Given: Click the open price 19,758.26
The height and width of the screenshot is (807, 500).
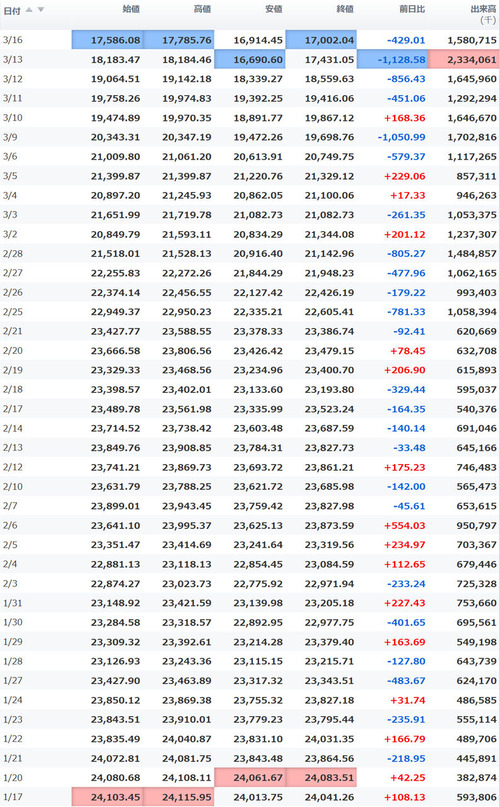Looking at the screenshot, I should (x=115, y=98).
